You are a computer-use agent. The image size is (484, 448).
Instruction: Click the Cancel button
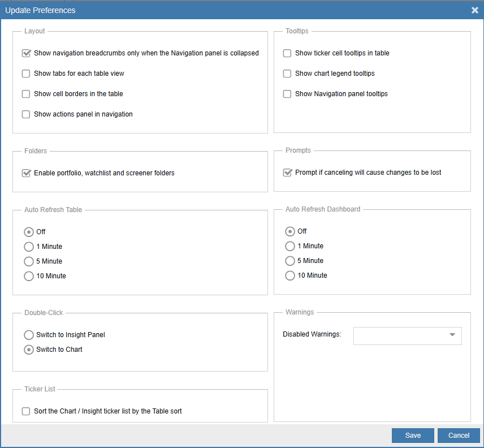pos(459,436)
